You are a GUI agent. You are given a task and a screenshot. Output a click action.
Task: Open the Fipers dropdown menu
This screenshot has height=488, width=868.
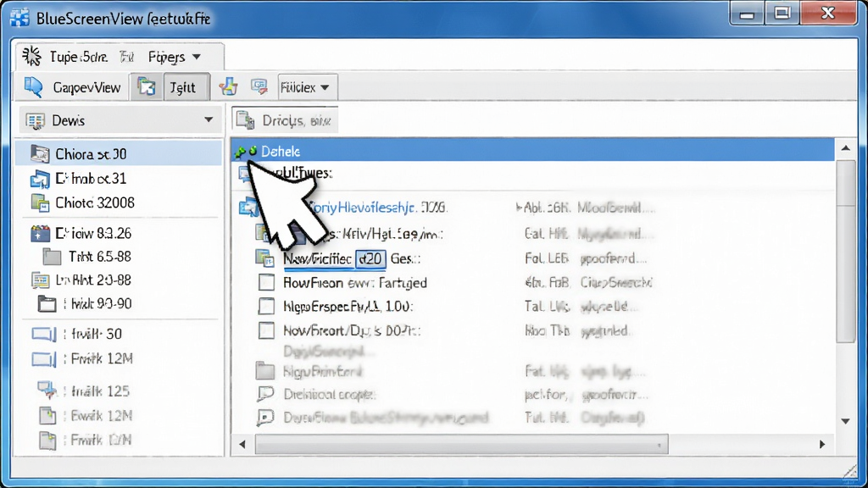tap(175, 57)
